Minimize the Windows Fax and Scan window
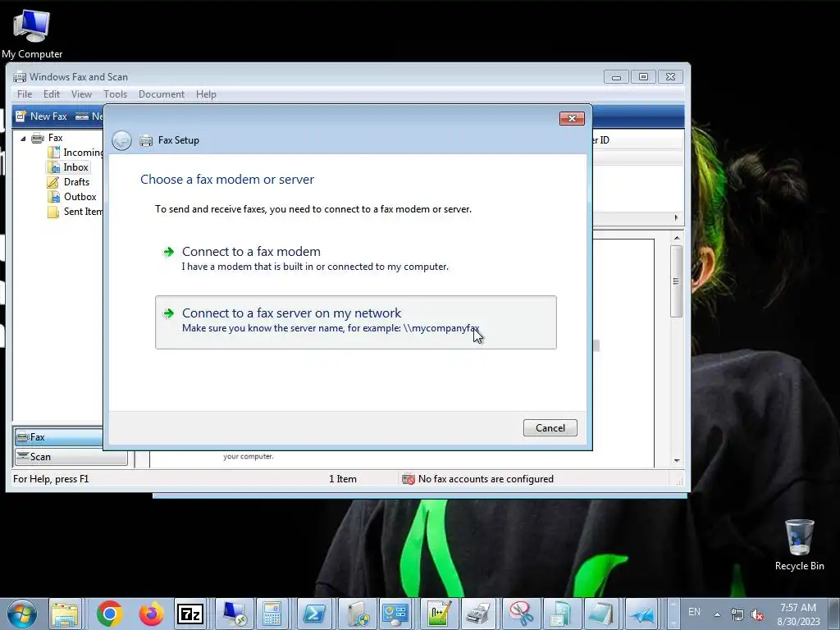Image resolution: width=840 pixels, height=630 pixels. 616,76
